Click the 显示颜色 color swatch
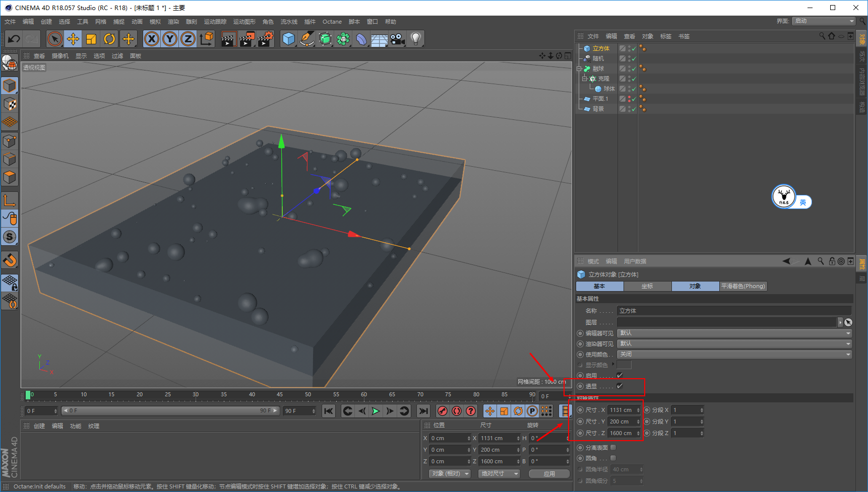 click(624, 365)
